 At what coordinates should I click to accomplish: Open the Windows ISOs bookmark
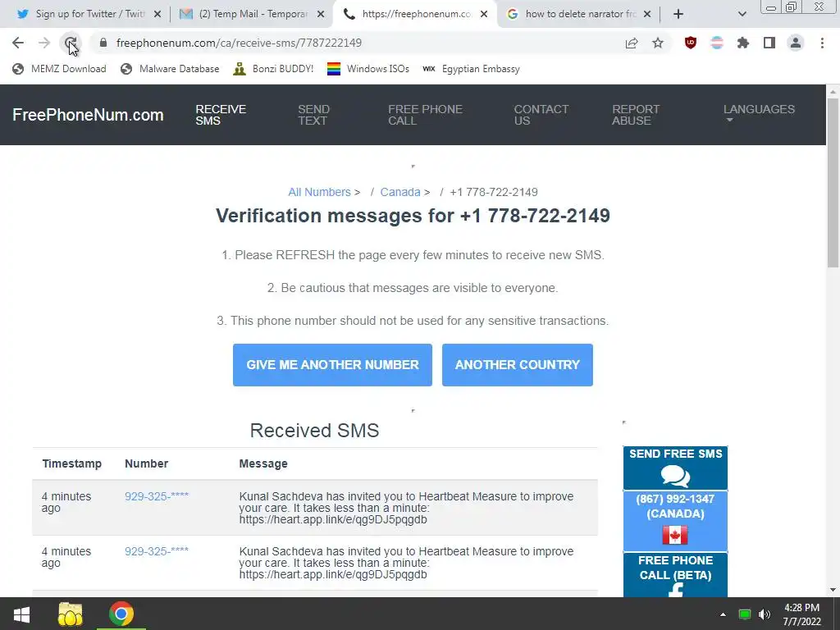coord(368,69)
